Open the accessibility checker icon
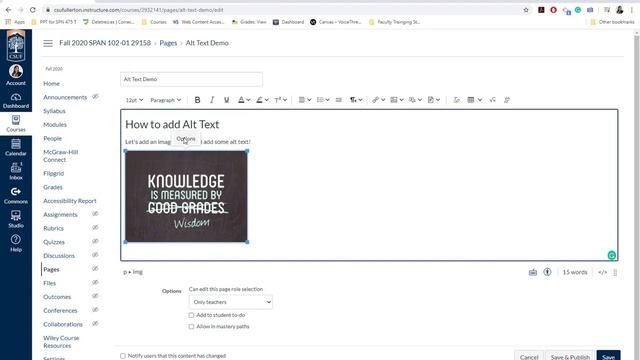Image resolution: width=640 pixels, height=360 pixels. coord(547,272)
